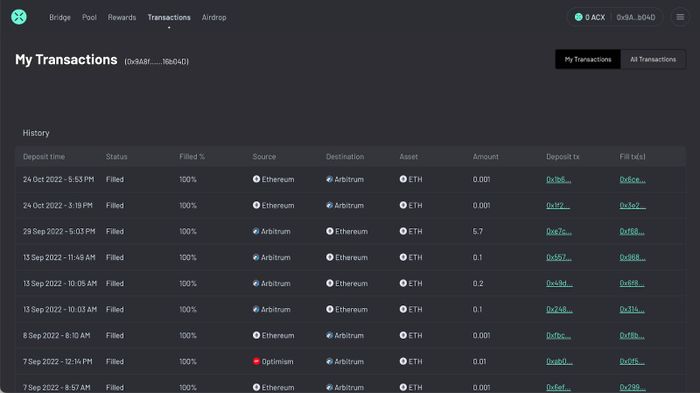Click the Deposit time column header
700x393 pixels.
pyautogui.click(x=44, y=157)
